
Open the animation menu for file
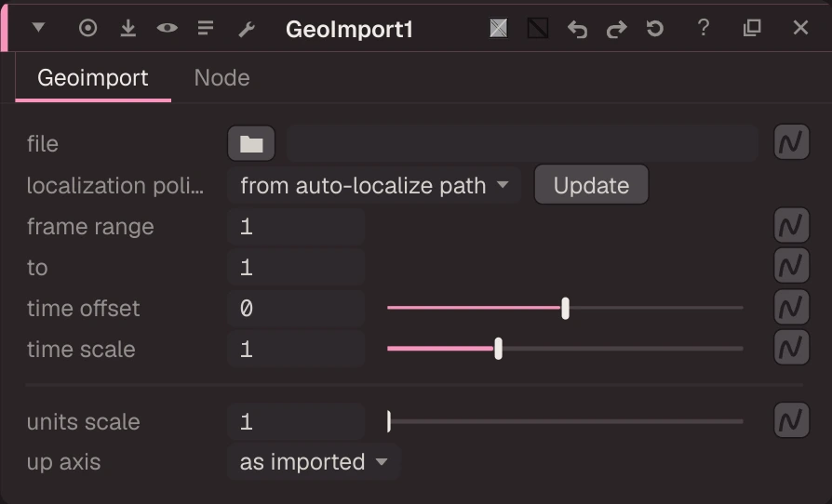[x=791, y=142]
